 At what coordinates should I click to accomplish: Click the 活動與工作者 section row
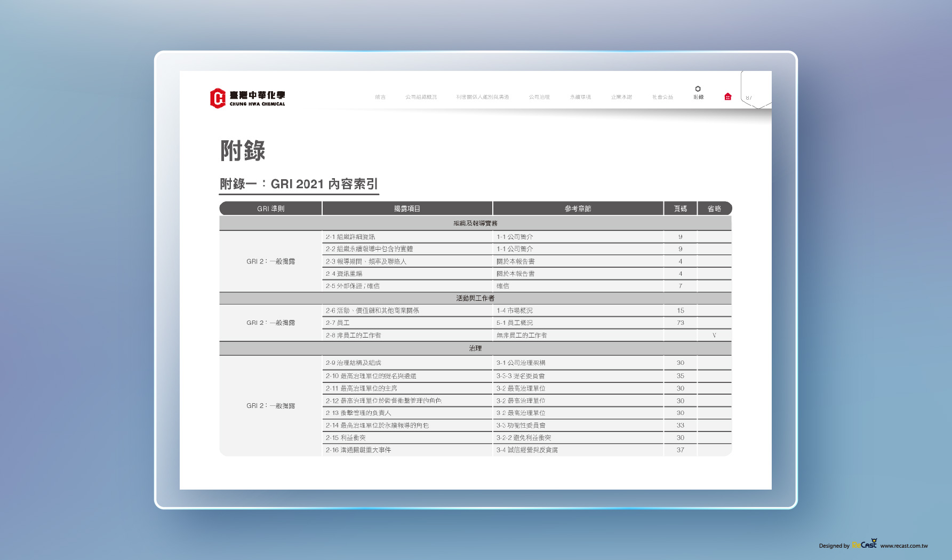pyautogui.click(x=475, y=298)
